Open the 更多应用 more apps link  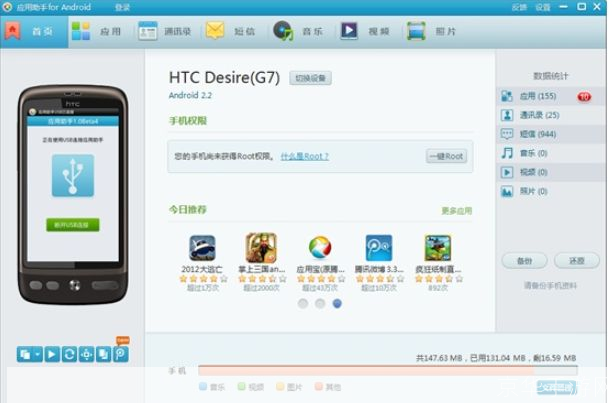point(456,211)
